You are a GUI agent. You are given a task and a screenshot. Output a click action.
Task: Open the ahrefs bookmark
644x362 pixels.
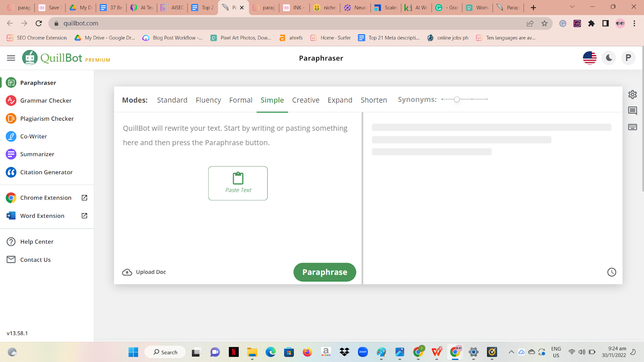pos(291,38)
